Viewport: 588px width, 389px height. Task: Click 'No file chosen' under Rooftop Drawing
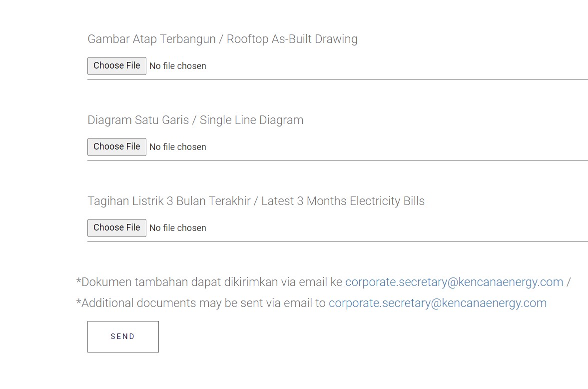click(x=178, y=66)
